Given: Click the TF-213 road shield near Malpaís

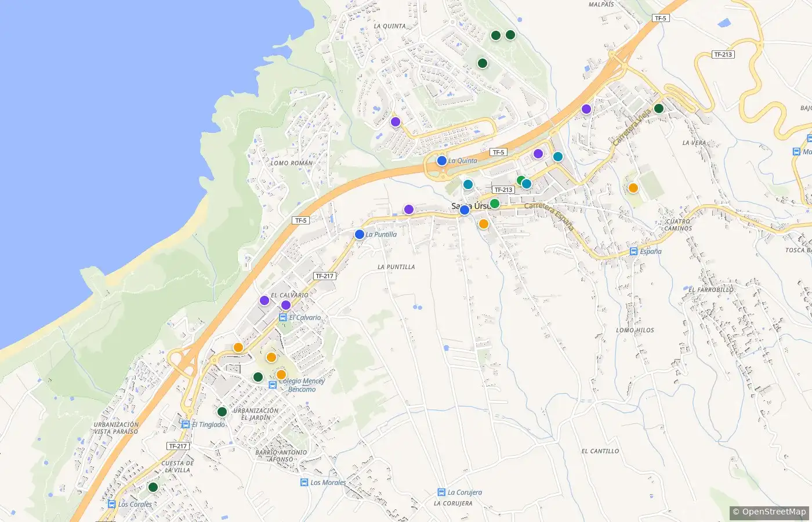Looking at the screenshot, I should [723, 55].
